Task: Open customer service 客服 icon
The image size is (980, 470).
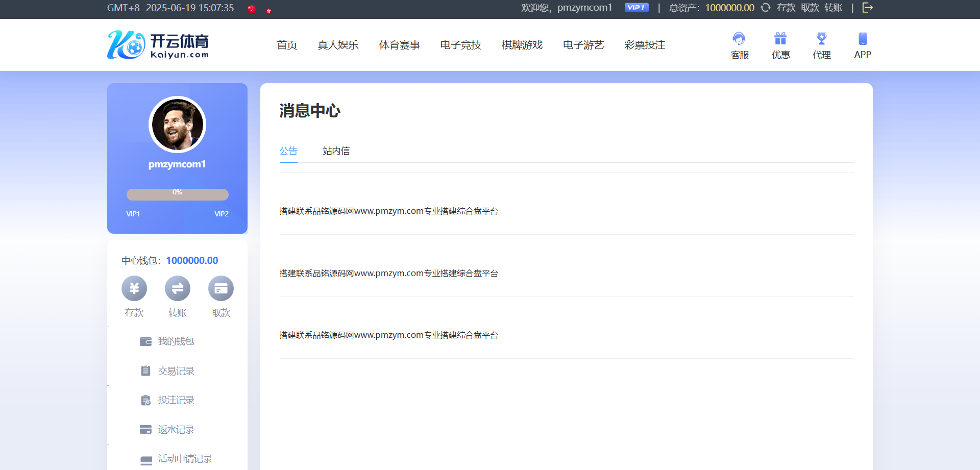Action: point(739,39)
